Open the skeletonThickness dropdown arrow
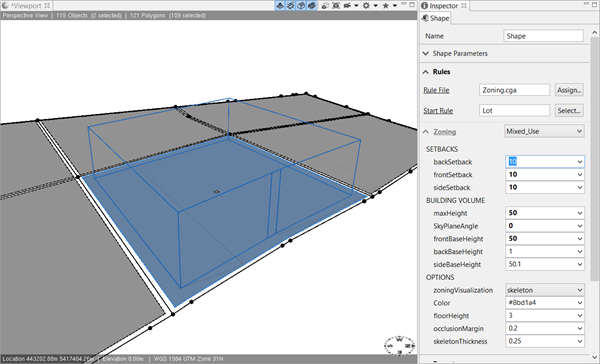Screen dimensions: 600x364 (579, 341)
